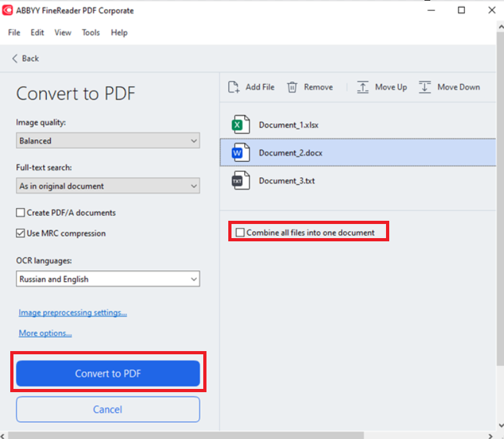Click the vertical scrollbar thumb
504x439 pixels.
500,200
